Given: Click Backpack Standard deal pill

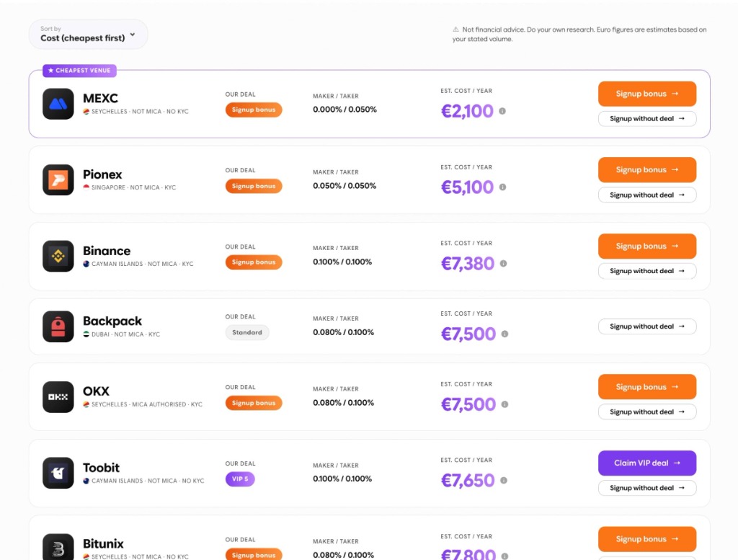Looking at the screenshot, I should [x=247, y=332].
